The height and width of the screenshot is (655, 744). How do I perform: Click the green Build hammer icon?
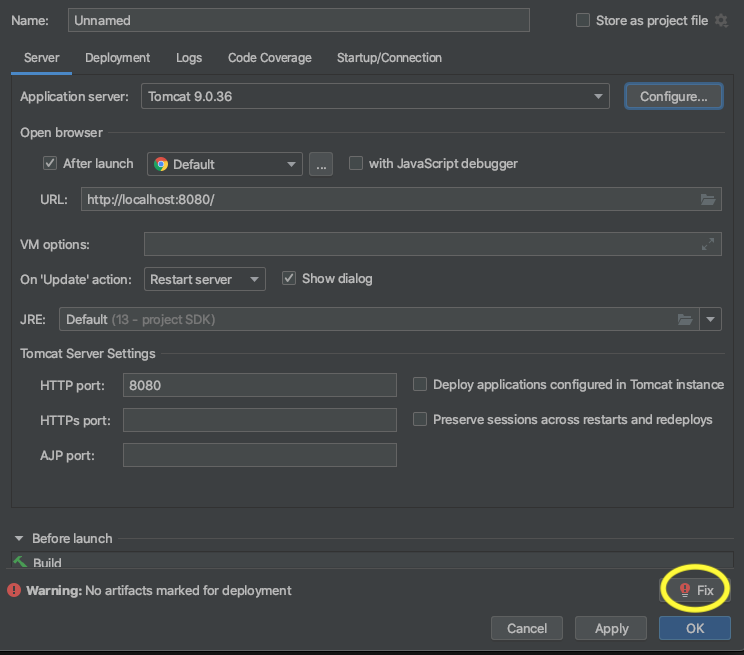point(20,562)
